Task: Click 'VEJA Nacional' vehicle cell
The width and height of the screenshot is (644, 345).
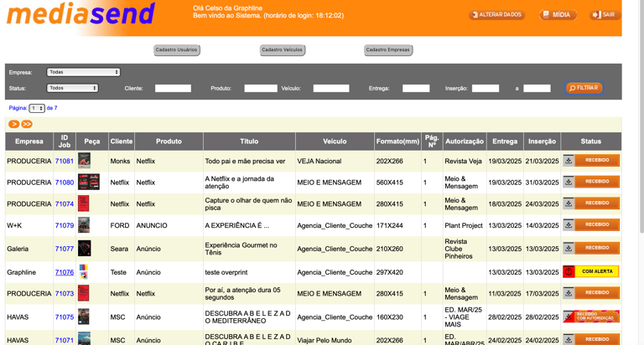Action: 319,162
